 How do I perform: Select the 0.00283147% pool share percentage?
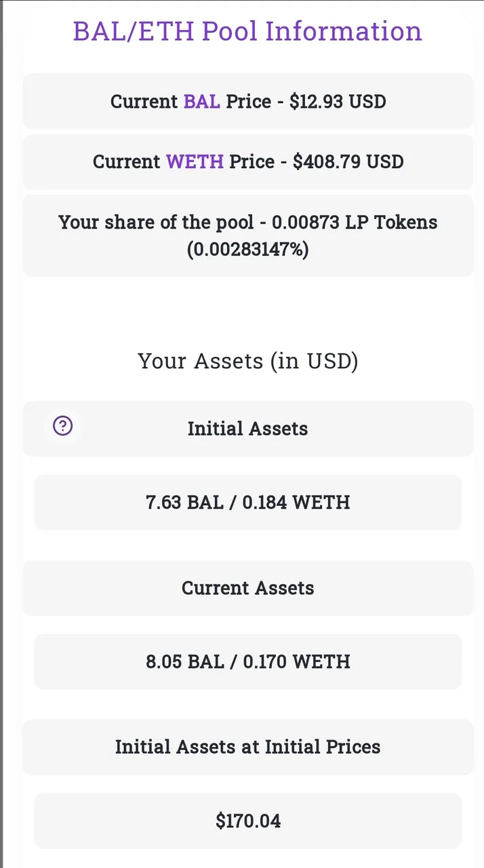tap(247, 250)
